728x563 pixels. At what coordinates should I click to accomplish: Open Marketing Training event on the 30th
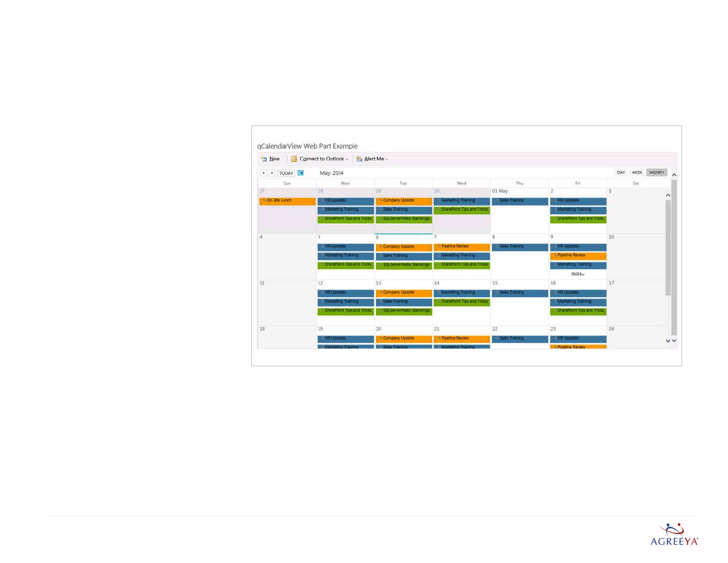coord(462,201)
